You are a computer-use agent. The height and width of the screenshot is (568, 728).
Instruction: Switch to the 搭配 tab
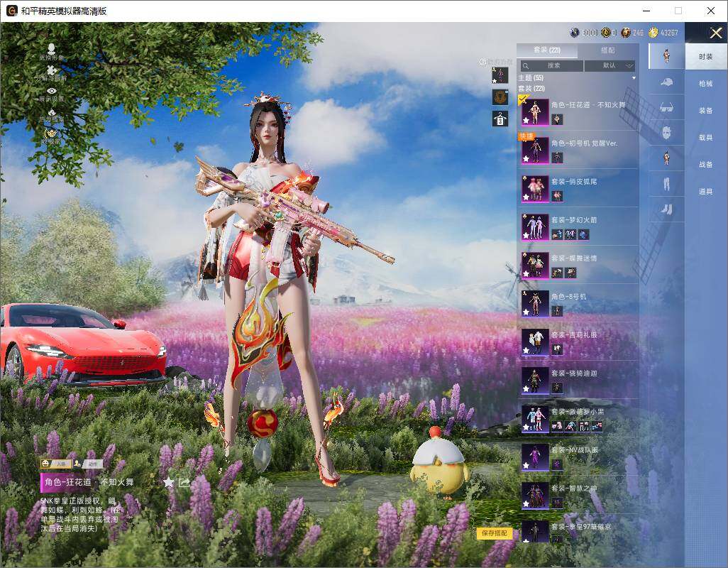tap(607, 50)
